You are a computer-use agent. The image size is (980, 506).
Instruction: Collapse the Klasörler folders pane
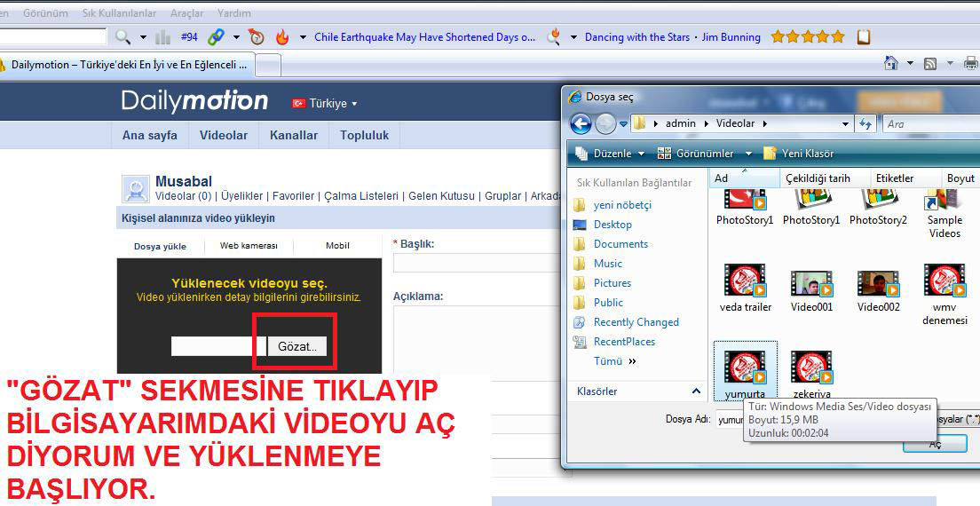tap(696, 391)
